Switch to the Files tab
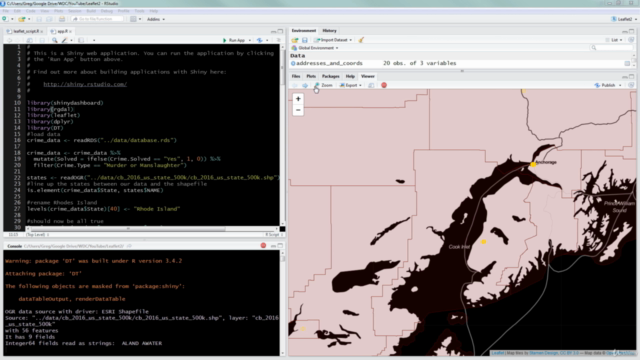 pos(296,76)
